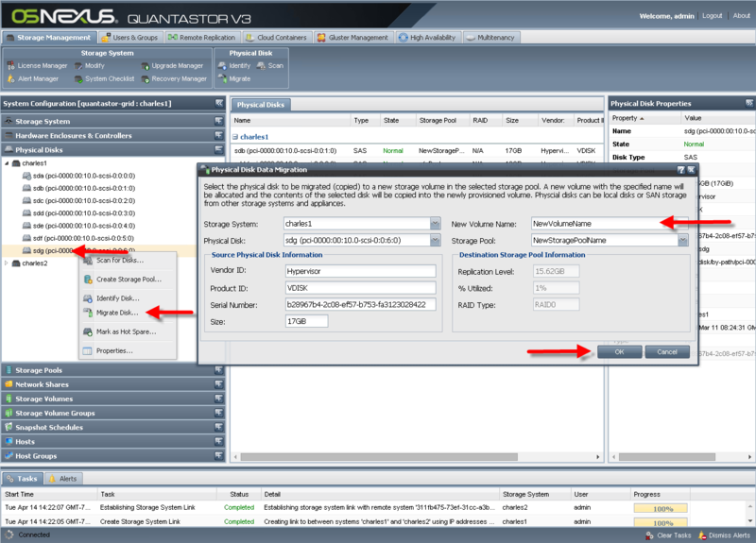Select disk sdc in the tree
The image size is (756, 543).
point(79,201)
